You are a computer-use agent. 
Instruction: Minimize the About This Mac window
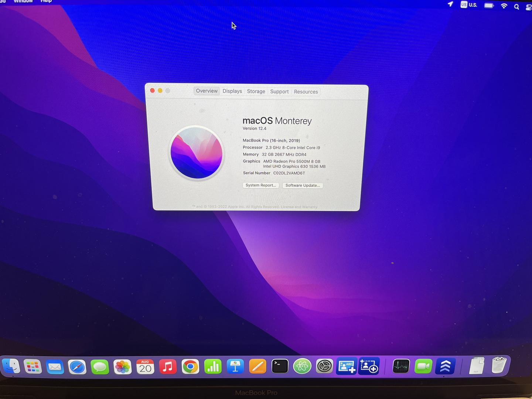tap(160, 91)
